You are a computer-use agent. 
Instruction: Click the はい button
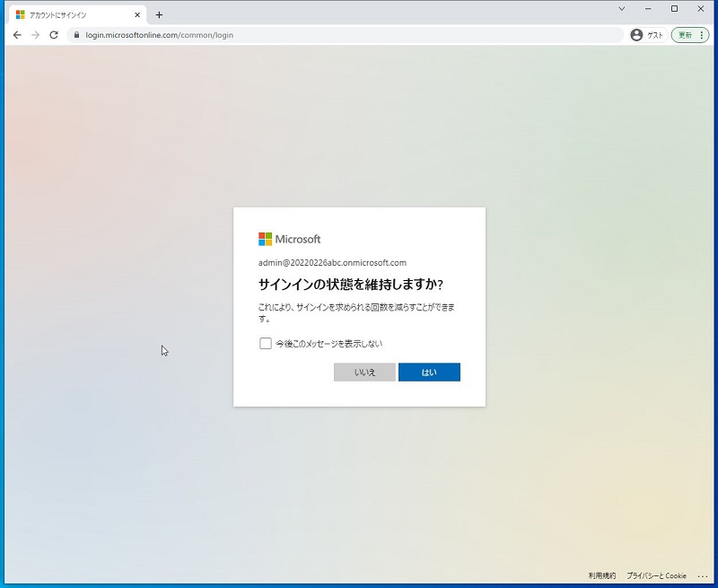(429, 373)
